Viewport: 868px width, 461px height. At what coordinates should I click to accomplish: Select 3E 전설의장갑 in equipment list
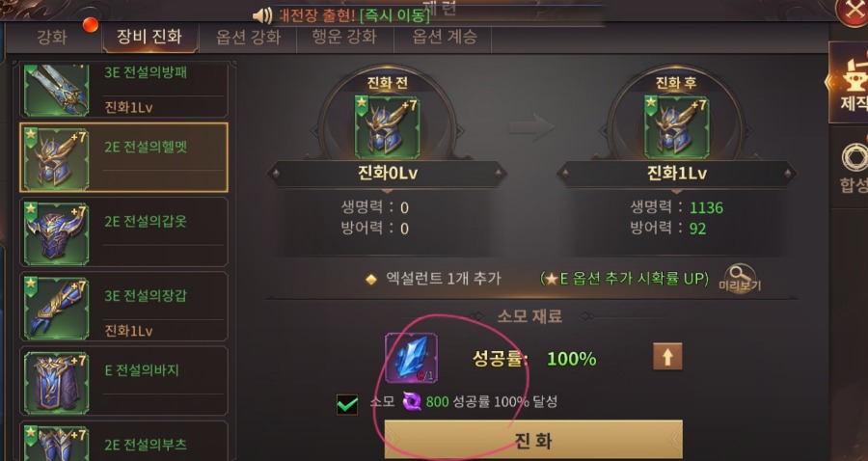[124, 306]
